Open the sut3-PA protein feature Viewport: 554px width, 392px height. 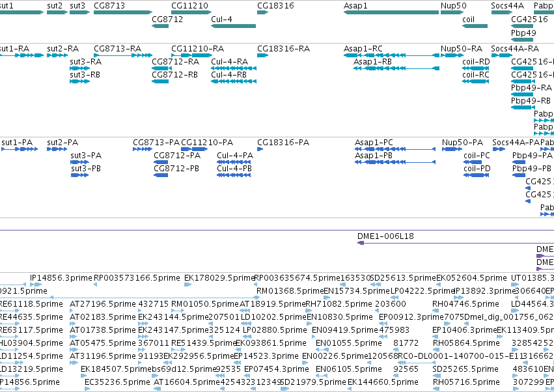pyautogui.click(x=79, y=162)
